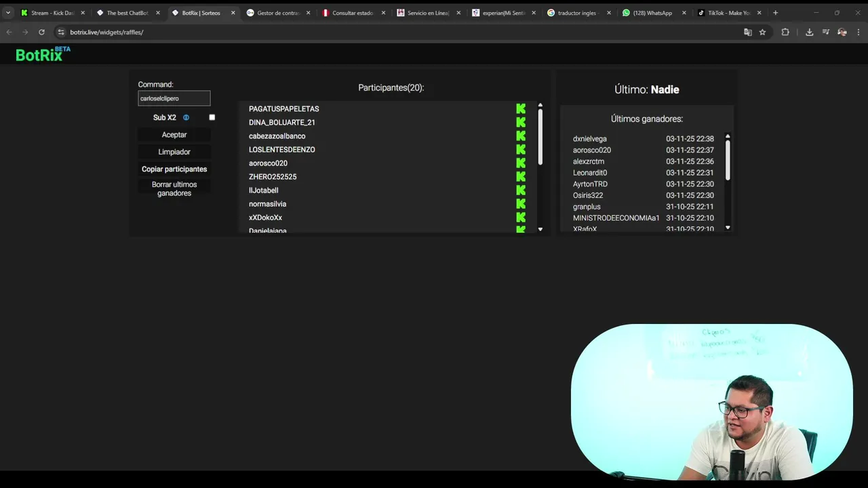Open the Sub X2 info icon

[x=186, y=117]
